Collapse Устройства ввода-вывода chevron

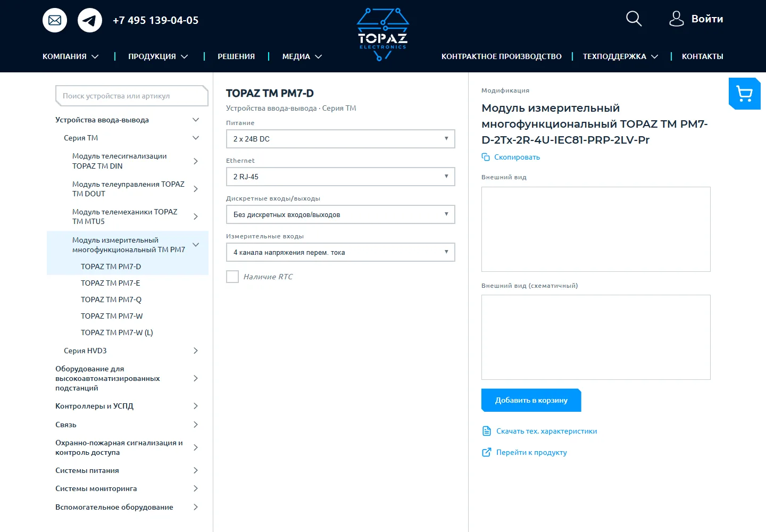pos(196,120)
